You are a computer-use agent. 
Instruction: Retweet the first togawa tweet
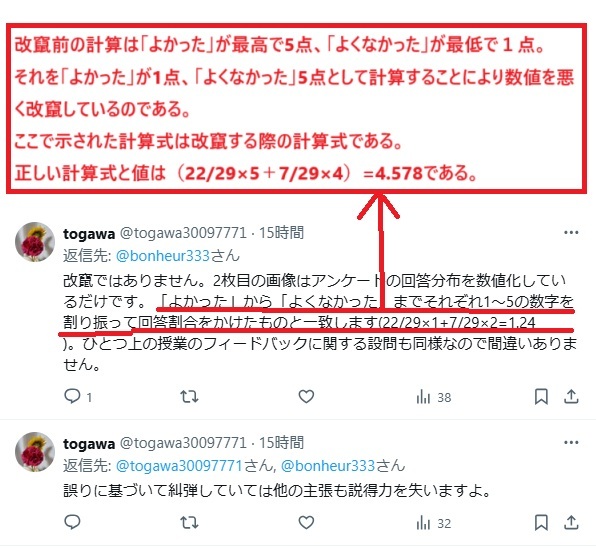[189, 397]
